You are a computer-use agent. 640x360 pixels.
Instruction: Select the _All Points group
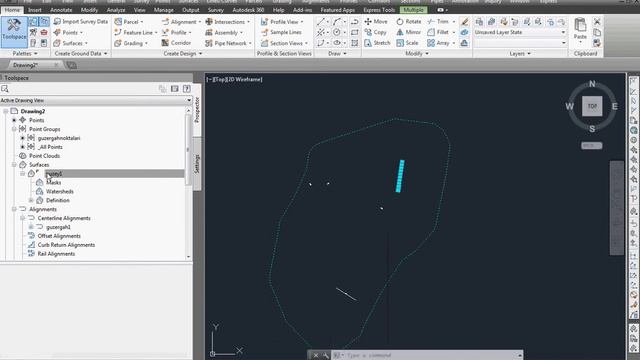coord(50,147)
